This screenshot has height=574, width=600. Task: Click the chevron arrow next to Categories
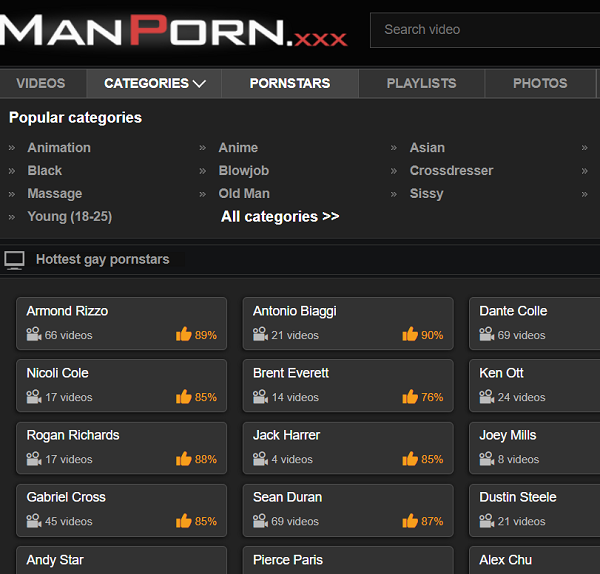coord(199,83)
